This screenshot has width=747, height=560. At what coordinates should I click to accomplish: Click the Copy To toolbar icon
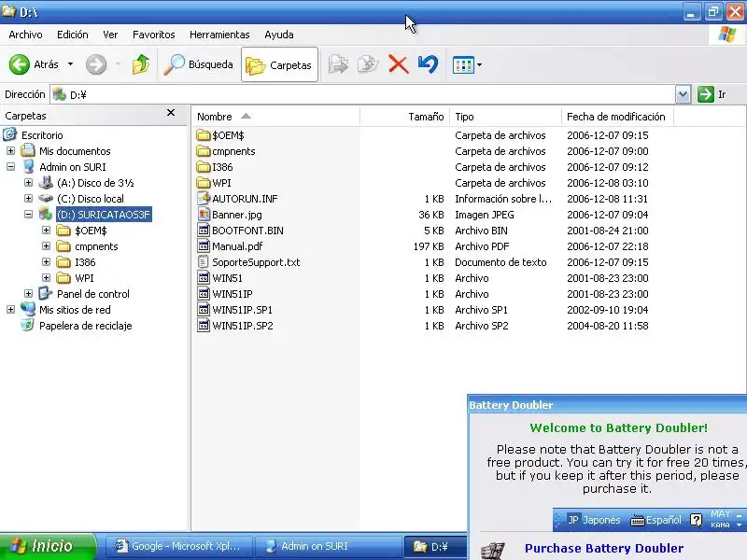[368, 64]
